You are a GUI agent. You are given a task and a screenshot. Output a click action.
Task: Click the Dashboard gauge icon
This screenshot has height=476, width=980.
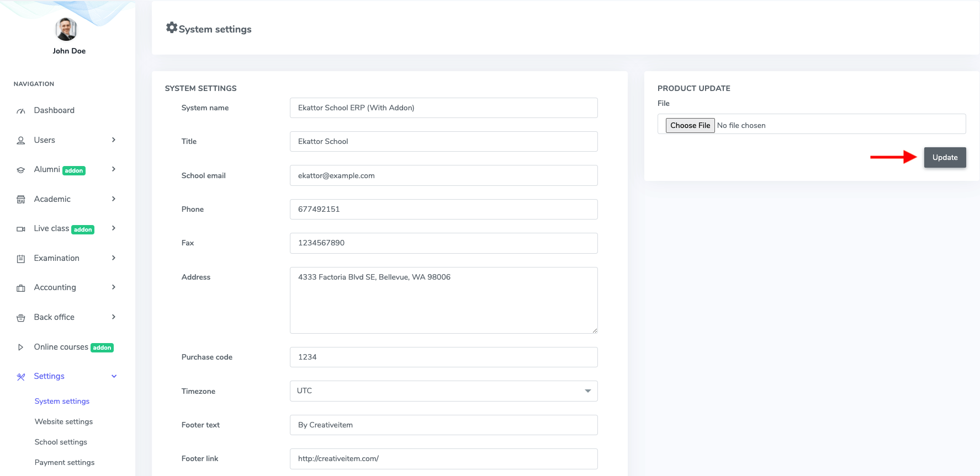(21, 111)
